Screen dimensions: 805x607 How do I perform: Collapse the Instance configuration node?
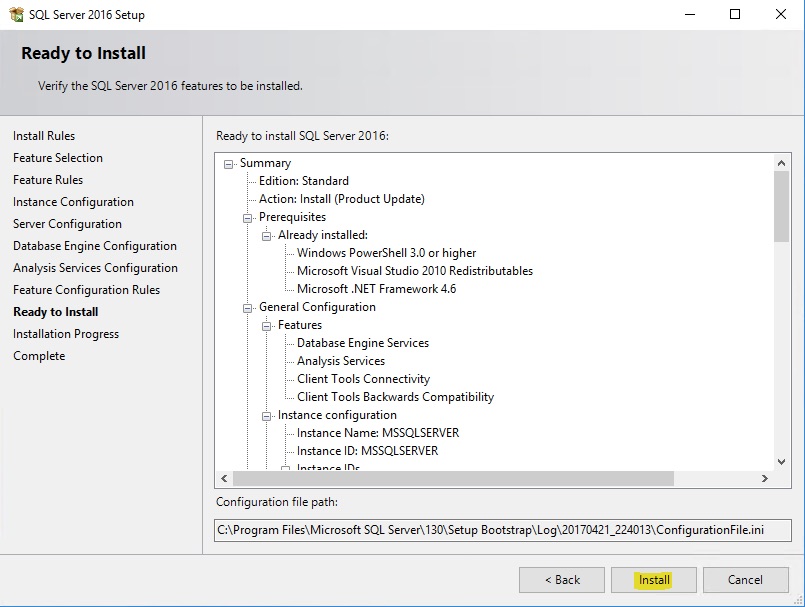pyautogui.click(x=267, y=416)
